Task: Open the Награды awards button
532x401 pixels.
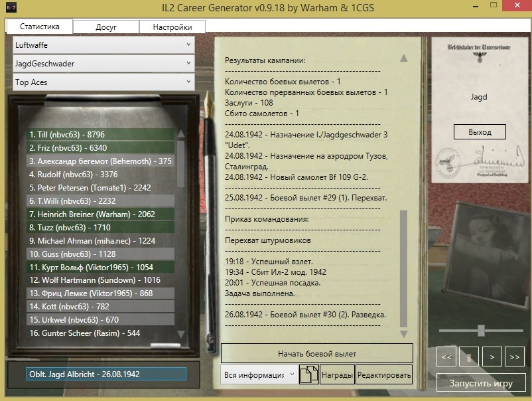Action: click(337, 374)
